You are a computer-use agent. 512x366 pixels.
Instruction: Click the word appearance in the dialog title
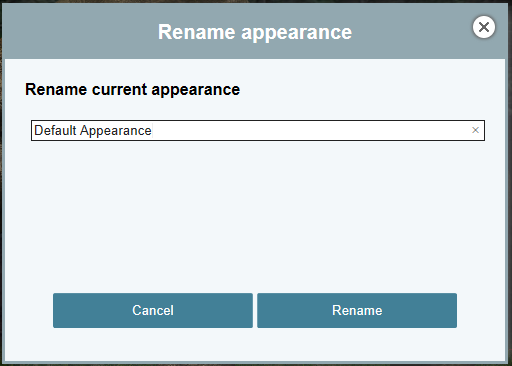[296, 33]
